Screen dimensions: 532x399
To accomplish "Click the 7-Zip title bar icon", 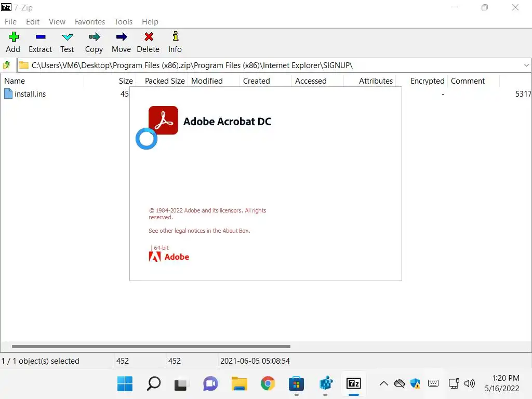I will 6,7.
